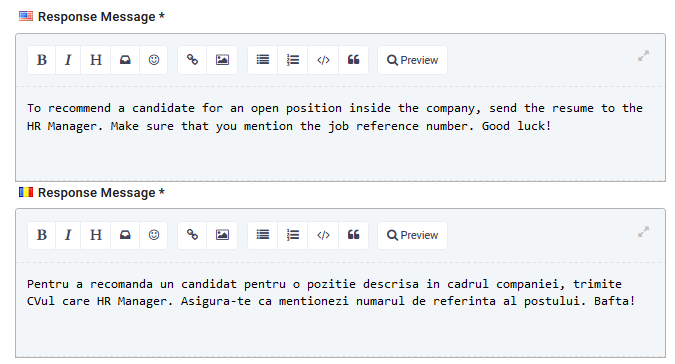This screenshot has width=675, height=364.
Task: Add a link in English response editor
Action: click(x=192, y=60)
